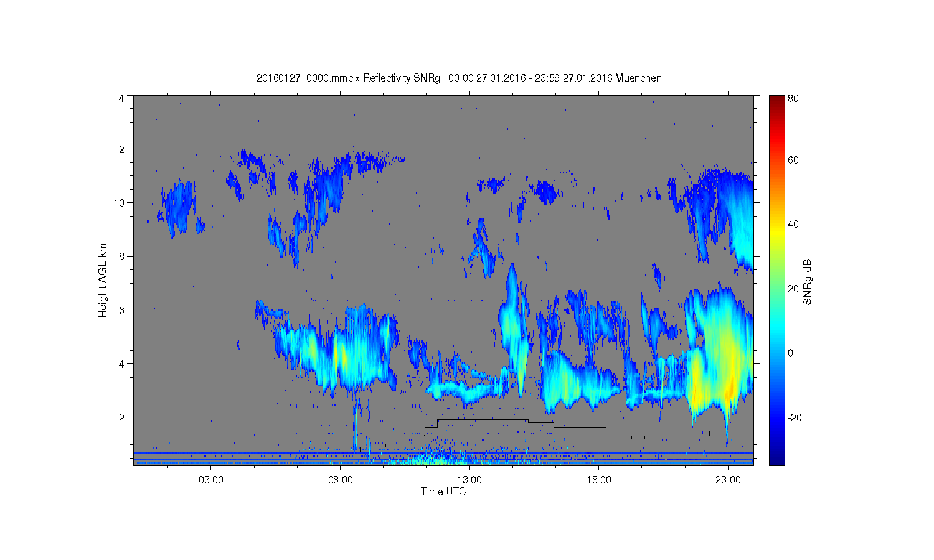Click the 'SNRg dB' colorbar label

pyautogui.click(x=808, y=282)
